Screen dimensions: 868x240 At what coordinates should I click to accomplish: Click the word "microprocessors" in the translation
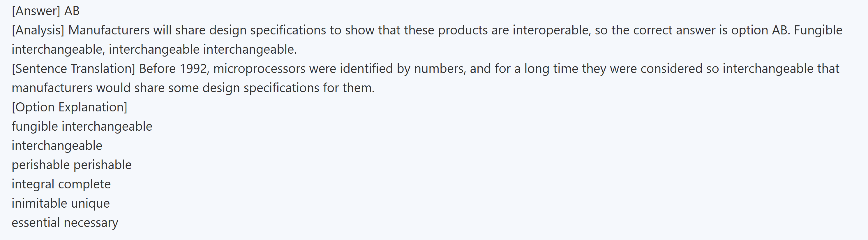[x=260, y=69]
